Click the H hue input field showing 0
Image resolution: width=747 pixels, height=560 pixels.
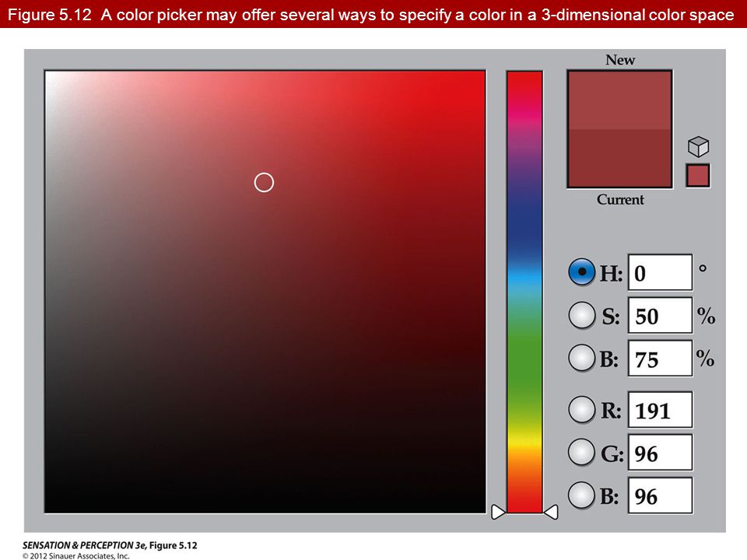[661, 272]
